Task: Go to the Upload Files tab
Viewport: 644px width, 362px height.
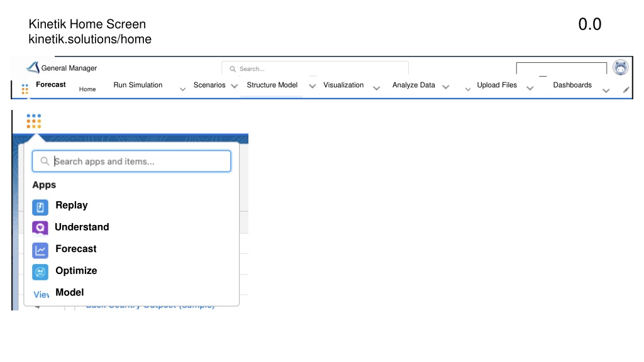Action: coord(497,85)
